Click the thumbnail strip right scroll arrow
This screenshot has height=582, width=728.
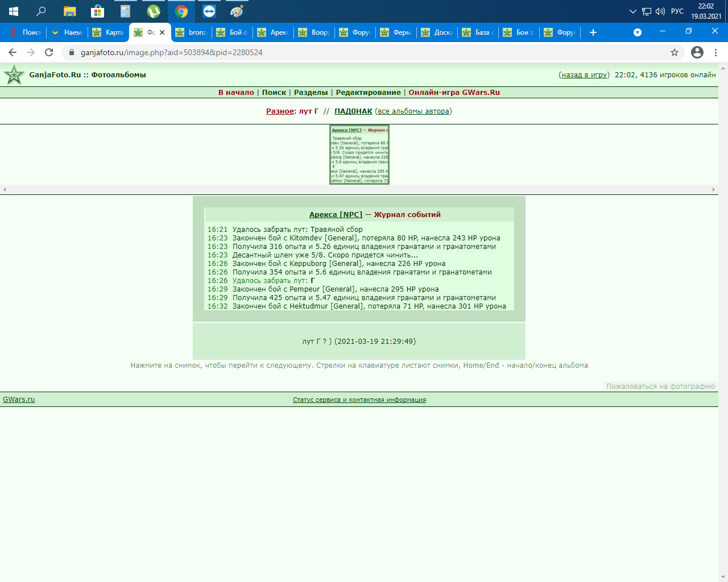point(714,190)
